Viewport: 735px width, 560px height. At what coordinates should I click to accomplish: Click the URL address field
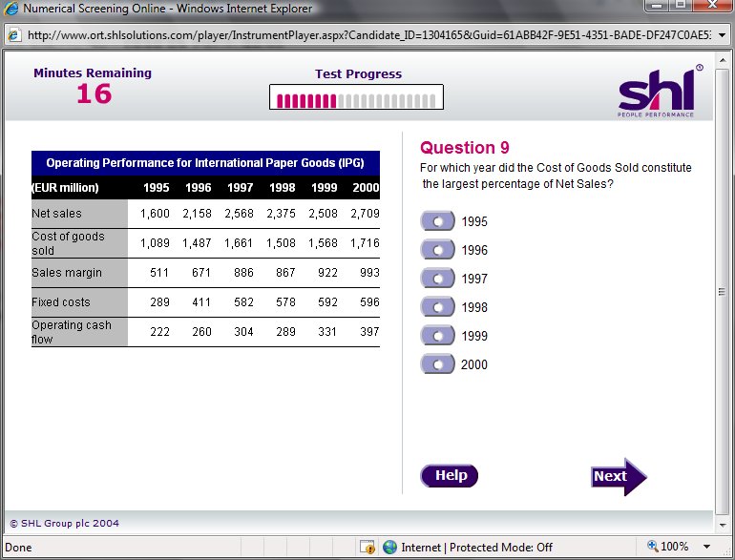pyautogui.click(x=368, y=35)
